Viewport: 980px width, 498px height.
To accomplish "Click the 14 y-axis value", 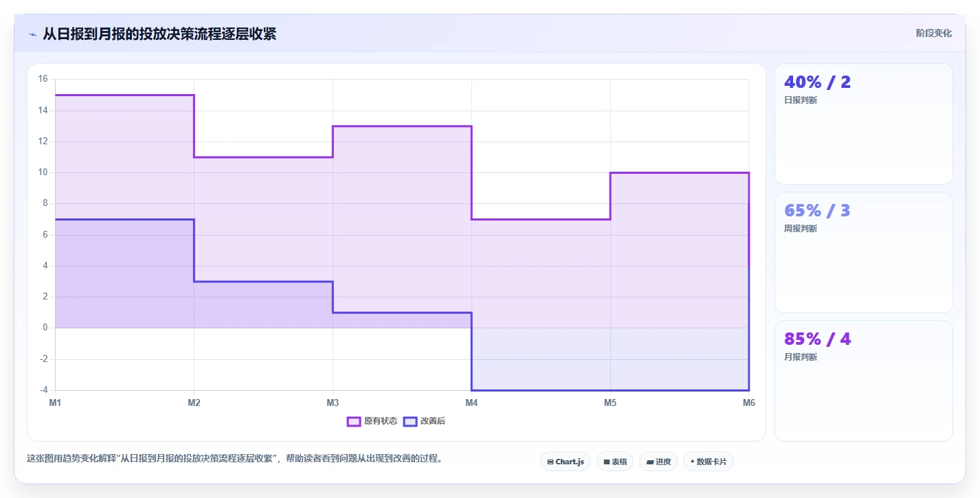I will pyautogui.click(x=43, y=110).
